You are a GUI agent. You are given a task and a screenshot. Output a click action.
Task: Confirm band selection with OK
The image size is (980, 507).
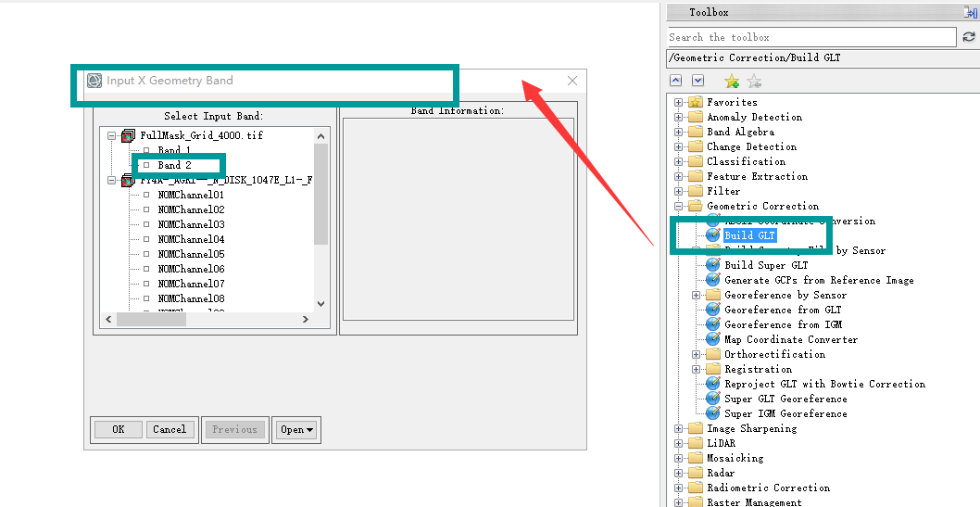coord(119,429)
